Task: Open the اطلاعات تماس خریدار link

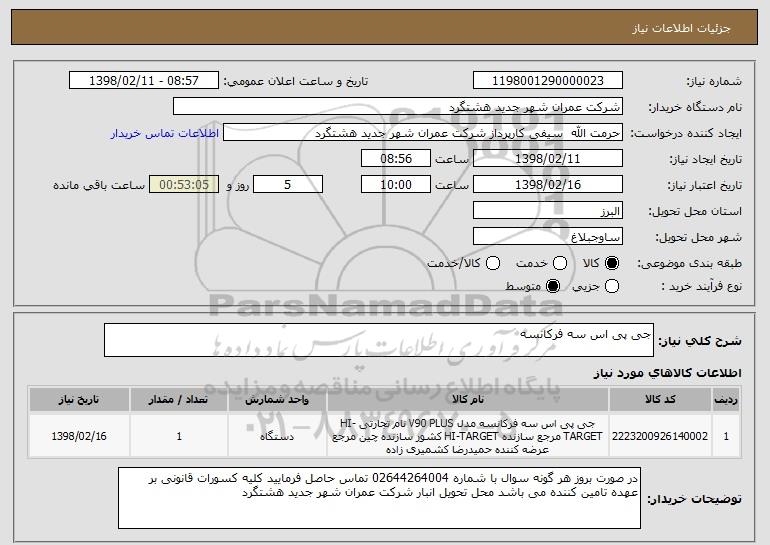Action: tap(165, 134)
